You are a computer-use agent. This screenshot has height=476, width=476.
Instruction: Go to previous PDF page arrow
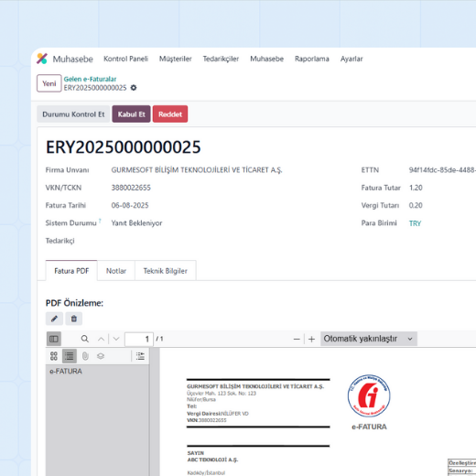pos(101,339)
